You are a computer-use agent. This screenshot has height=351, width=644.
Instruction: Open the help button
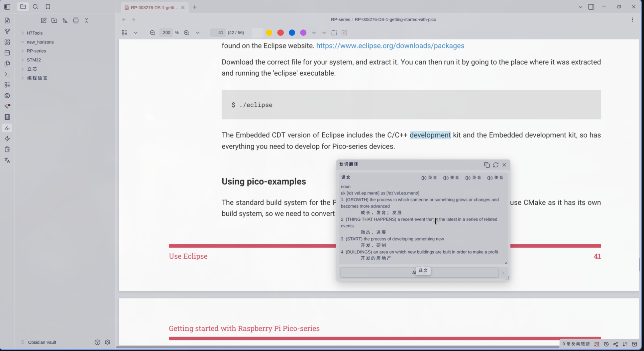(97, 342)
